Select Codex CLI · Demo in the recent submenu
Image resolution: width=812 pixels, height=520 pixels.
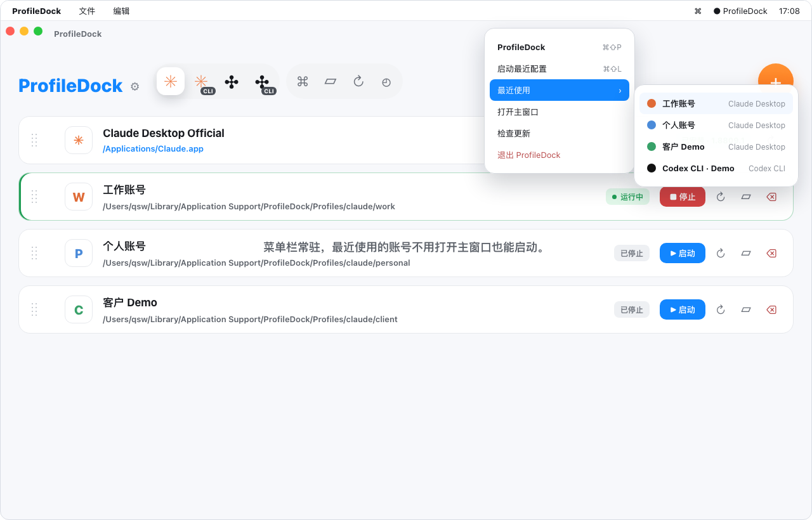tap(716, 168)
